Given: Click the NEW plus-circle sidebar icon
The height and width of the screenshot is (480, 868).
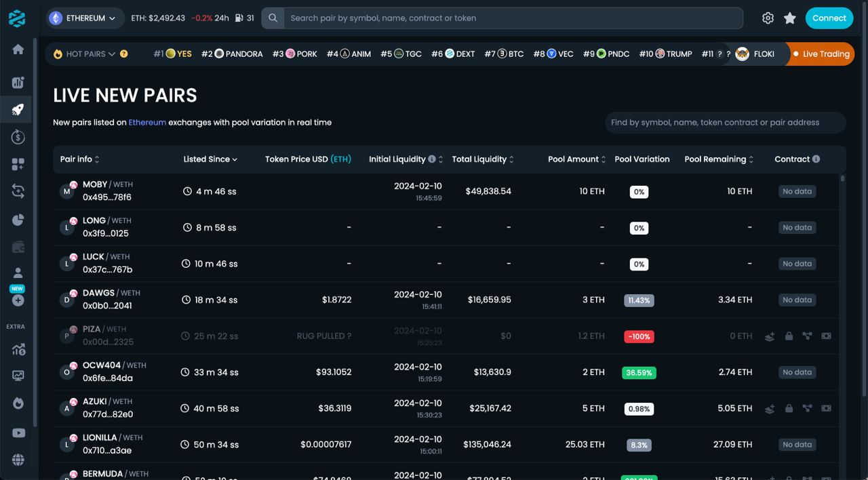Looking at the screenshot, I should tap(18, 300).
